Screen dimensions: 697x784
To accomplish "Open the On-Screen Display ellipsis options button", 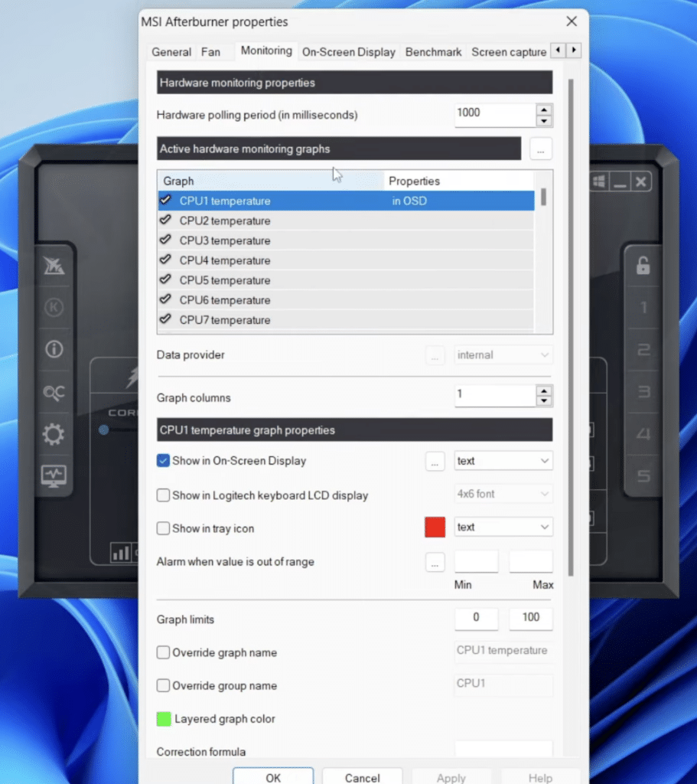I will pos(435,462).
